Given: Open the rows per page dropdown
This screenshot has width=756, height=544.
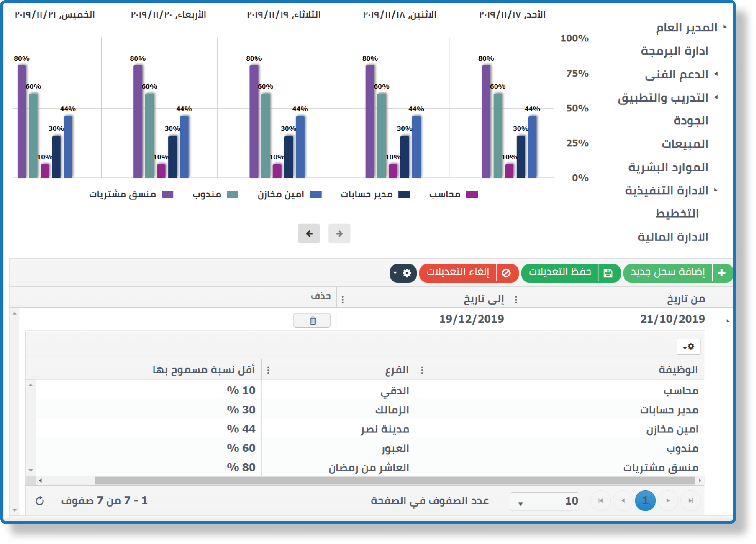Looking at the screenshot, I should tap(544, 501).
